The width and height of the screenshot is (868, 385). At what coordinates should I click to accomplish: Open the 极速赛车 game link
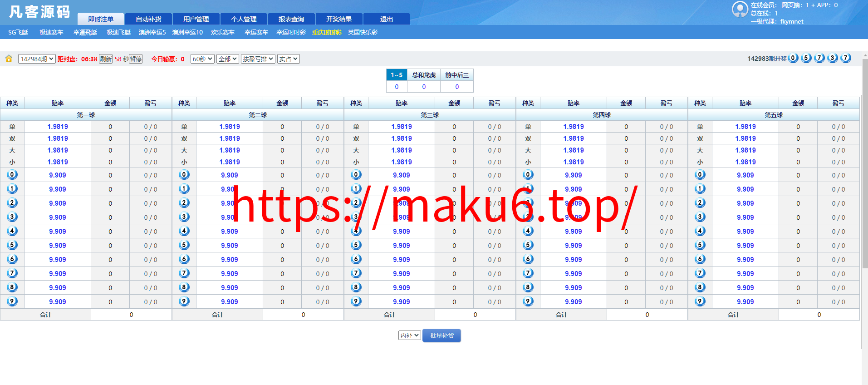coord(51,32)
